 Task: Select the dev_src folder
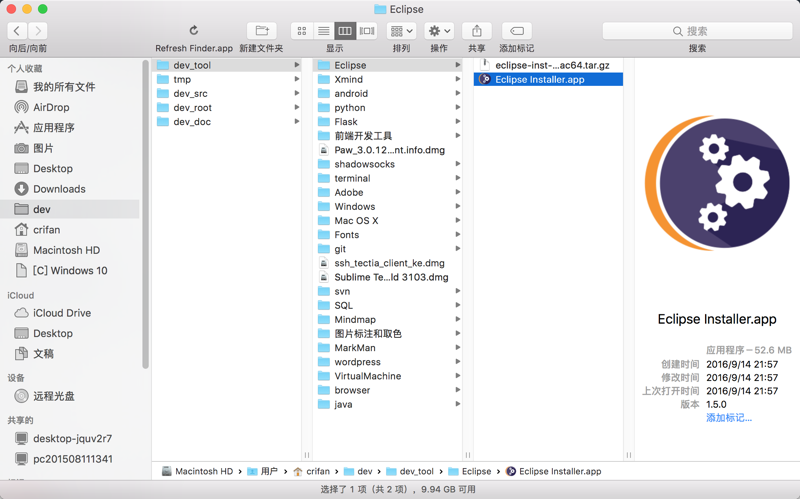(x=228, y=93)
